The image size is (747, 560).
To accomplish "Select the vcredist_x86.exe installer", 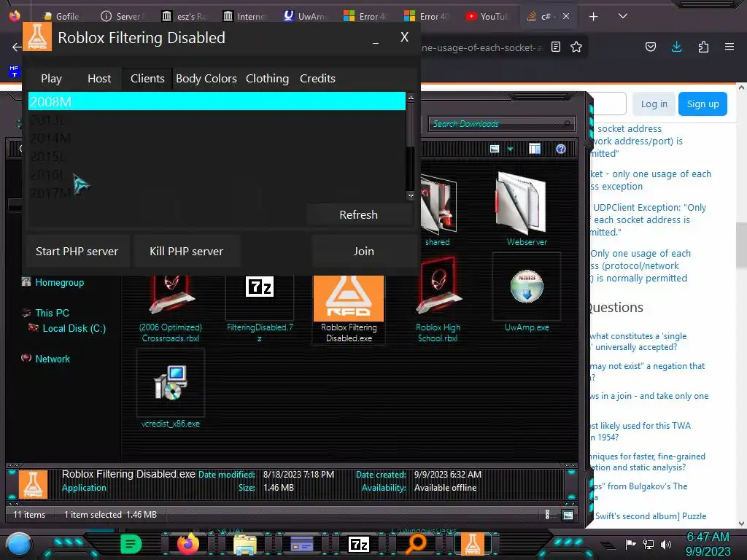I will (171, 389).
